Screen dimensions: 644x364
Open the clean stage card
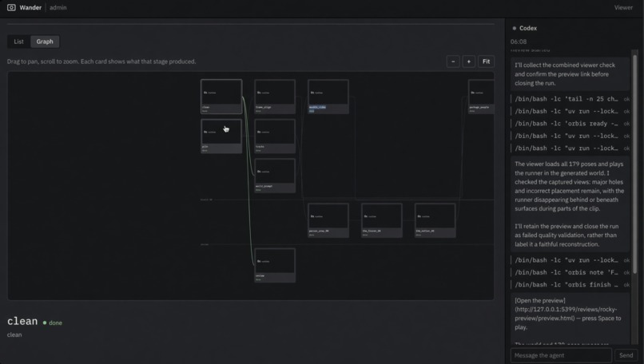pyautogui.click(x=221, y=97)
